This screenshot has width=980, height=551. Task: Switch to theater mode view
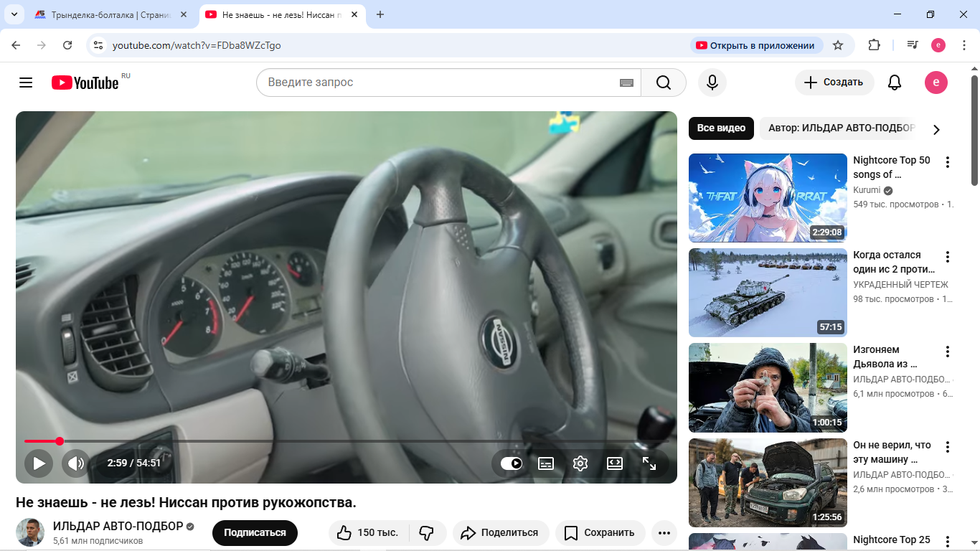tap(615, 463)
